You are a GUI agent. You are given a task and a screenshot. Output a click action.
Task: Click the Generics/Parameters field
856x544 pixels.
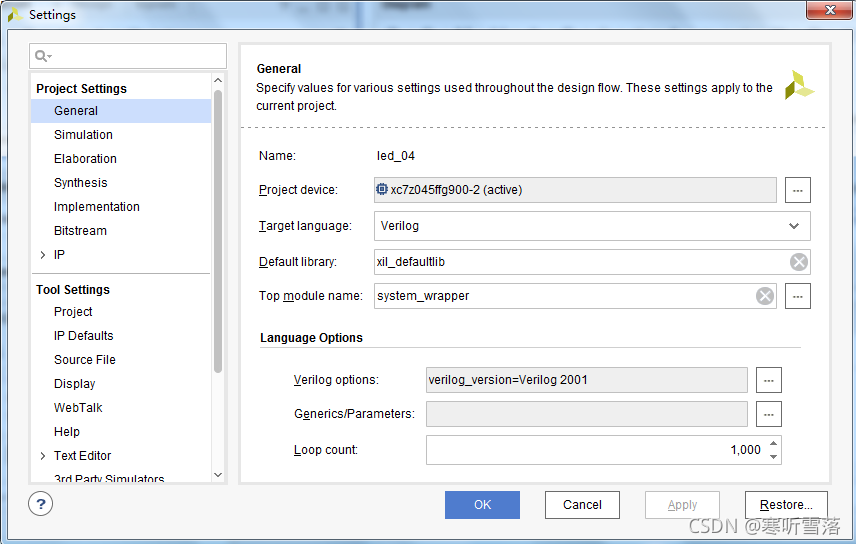tap(586, 414)
